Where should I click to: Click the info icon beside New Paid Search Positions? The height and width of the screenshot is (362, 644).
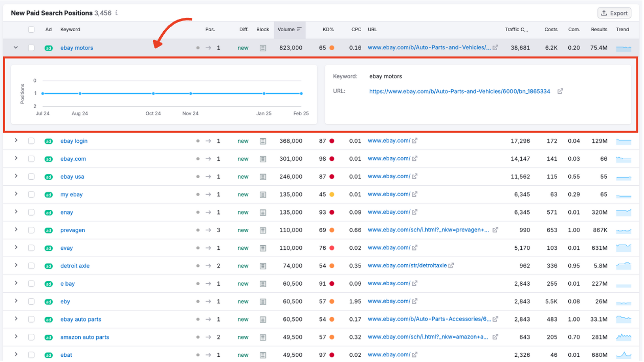(116, 13)
